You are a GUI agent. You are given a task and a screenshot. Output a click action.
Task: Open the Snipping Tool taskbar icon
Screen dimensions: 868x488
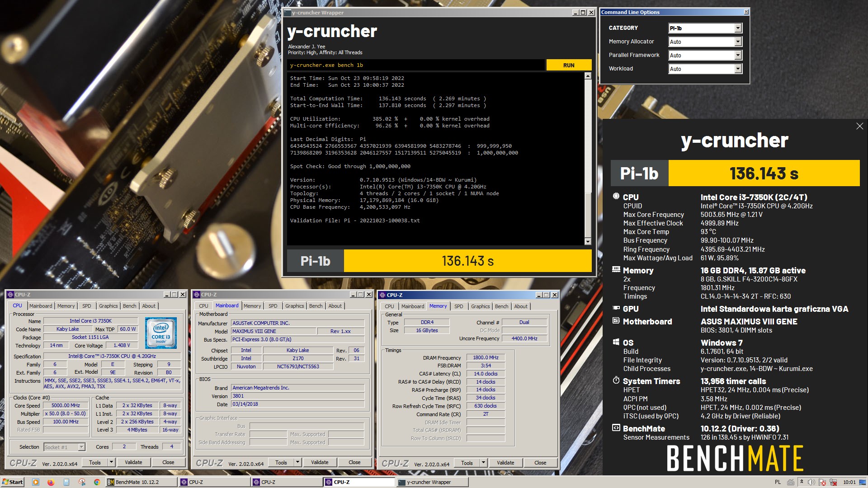[81, 482]
